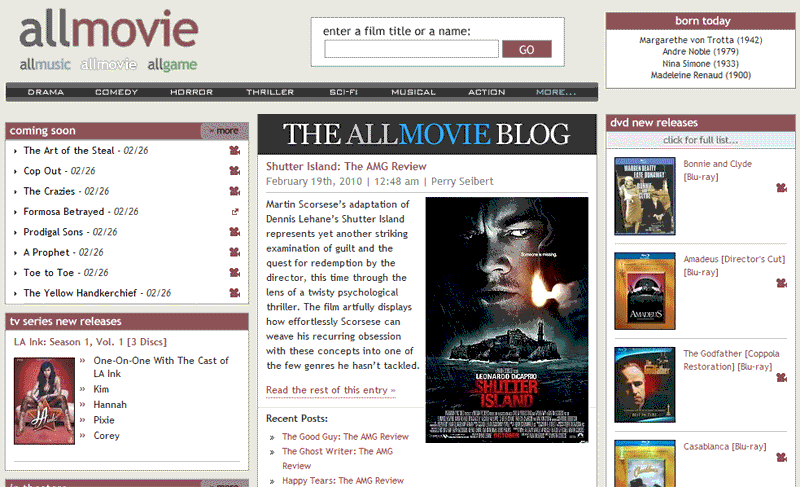The image size is (800, 487).
Task: Go to the allmusic site link
Action: tap(45, 65)
